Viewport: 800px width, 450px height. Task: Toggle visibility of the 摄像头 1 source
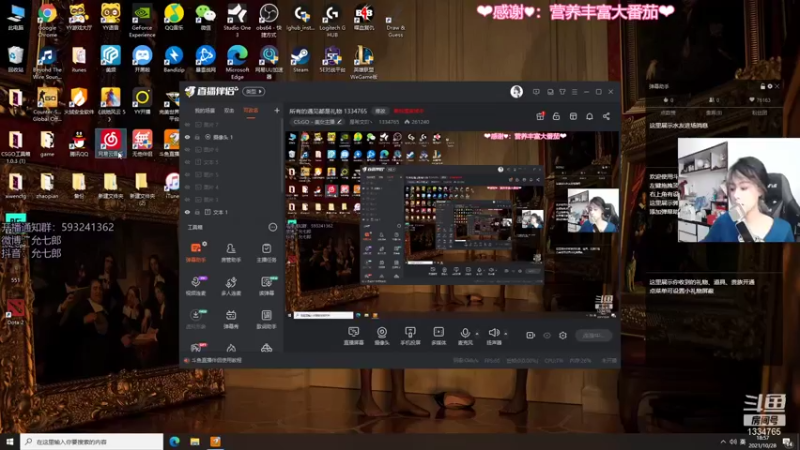click(x=187, y=137)
